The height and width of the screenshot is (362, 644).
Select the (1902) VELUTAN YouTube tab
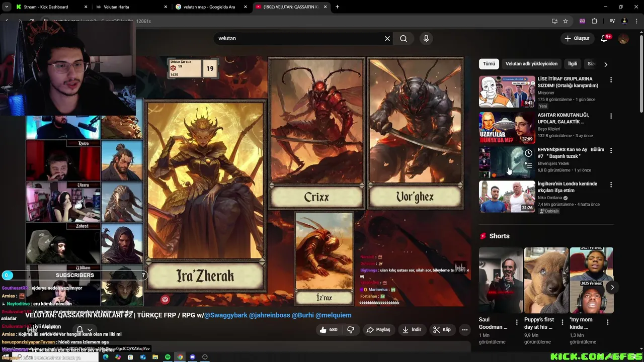coord(291,7)
